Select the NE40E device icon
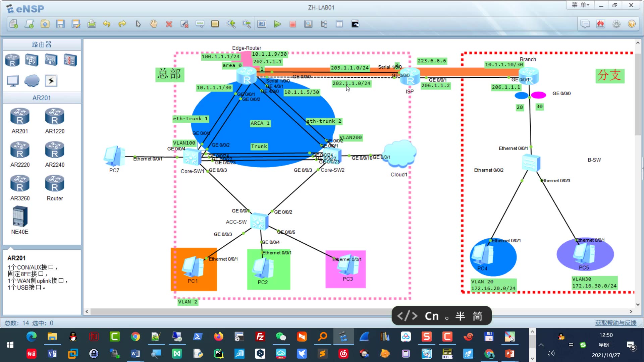The height and width of the screenshot is (362, 644). (x=19, y=219)
